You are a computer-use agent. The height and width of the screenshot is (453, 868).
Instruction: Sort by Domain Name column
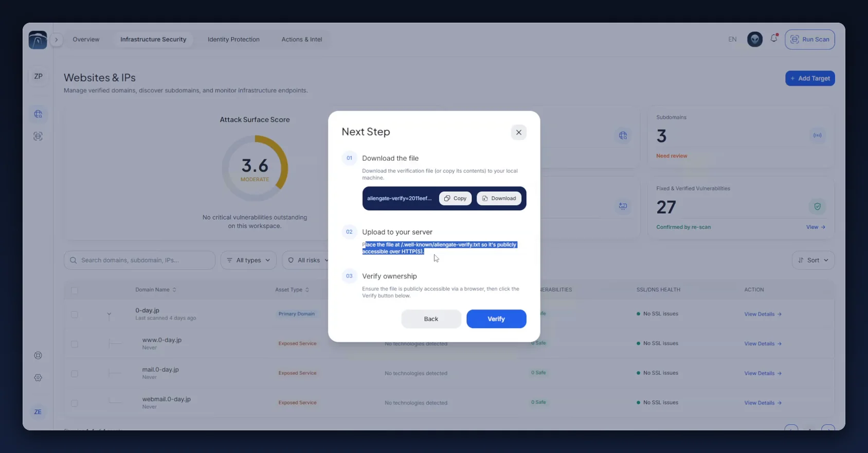pos(156,290)
